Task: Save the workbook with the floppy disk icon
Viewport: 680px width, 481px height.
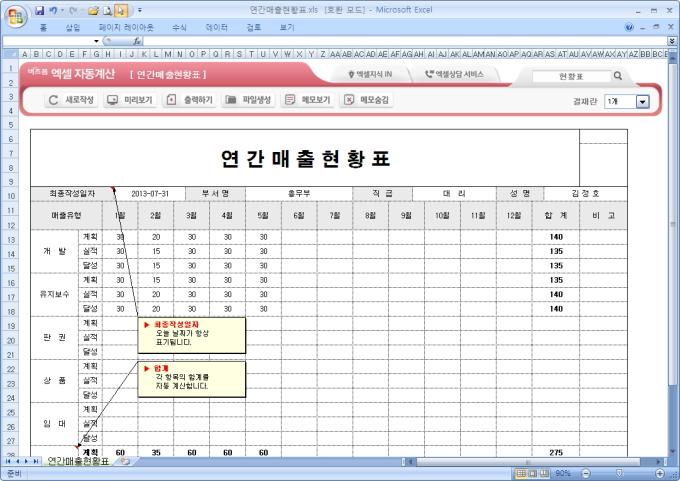Action: point(39,10)
